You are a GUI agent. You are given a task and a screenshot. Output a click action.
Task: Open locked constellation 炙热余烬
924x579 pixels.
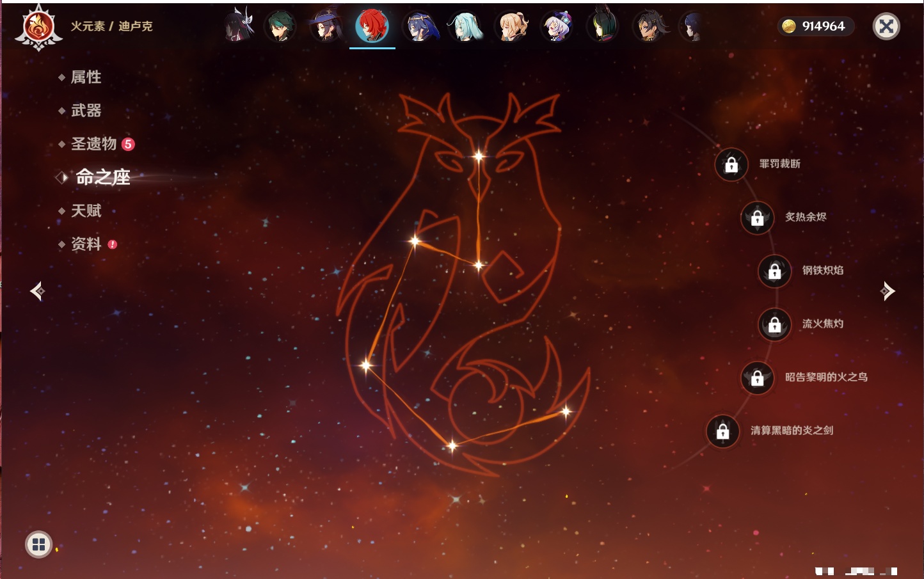757,218
